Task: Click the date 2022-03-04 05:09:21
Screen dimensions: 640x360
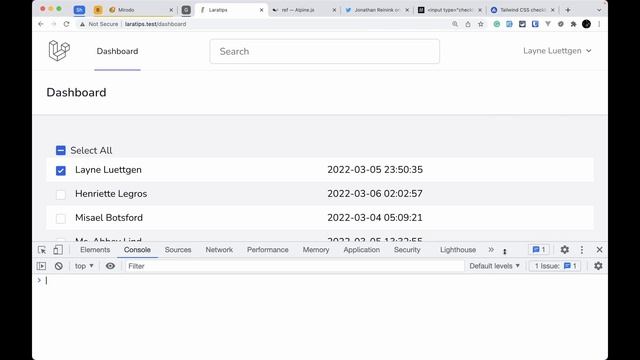Action: 375,218
